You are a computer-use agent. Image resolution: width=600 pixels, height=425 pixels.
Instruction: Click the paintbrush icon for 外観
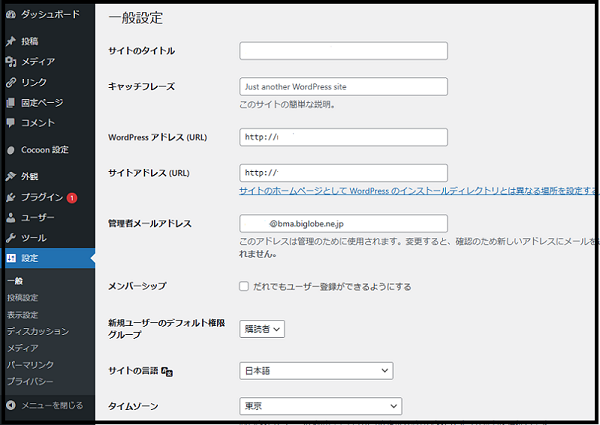tap(11, 176)
